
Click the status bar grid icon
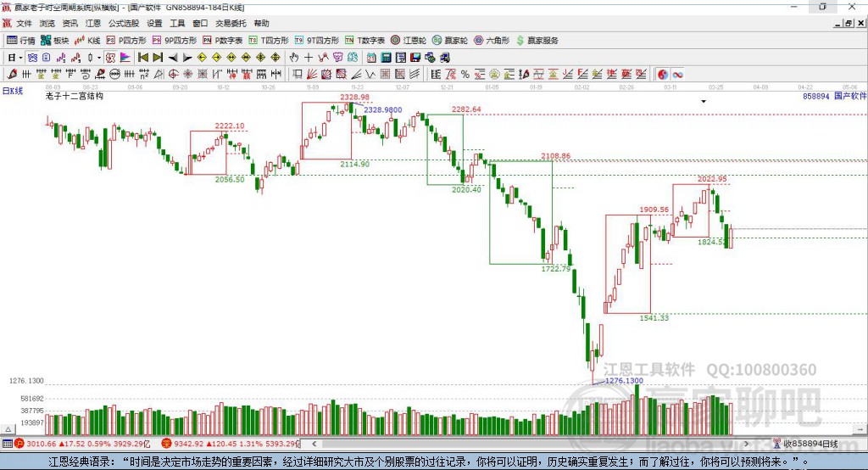[x=7, y=444]
